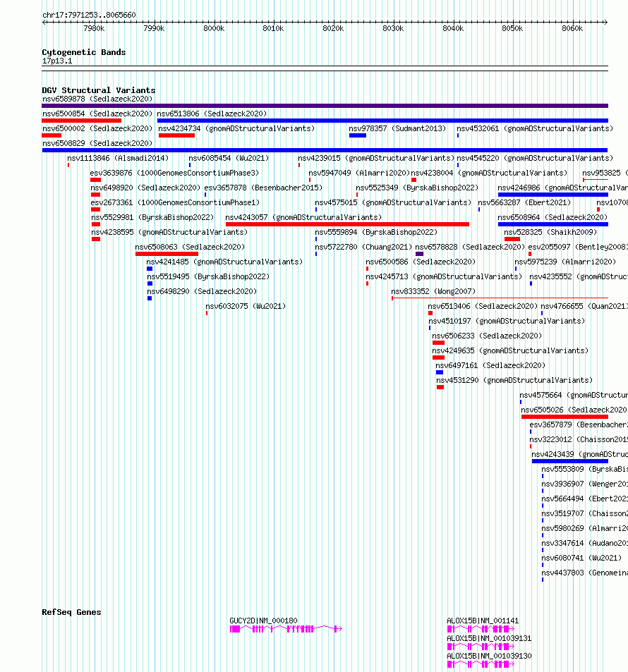Open variant nsv6589878 (Sedlazeck2020) label
This screenshot has width=628, height=672.
tap(97, 99)
